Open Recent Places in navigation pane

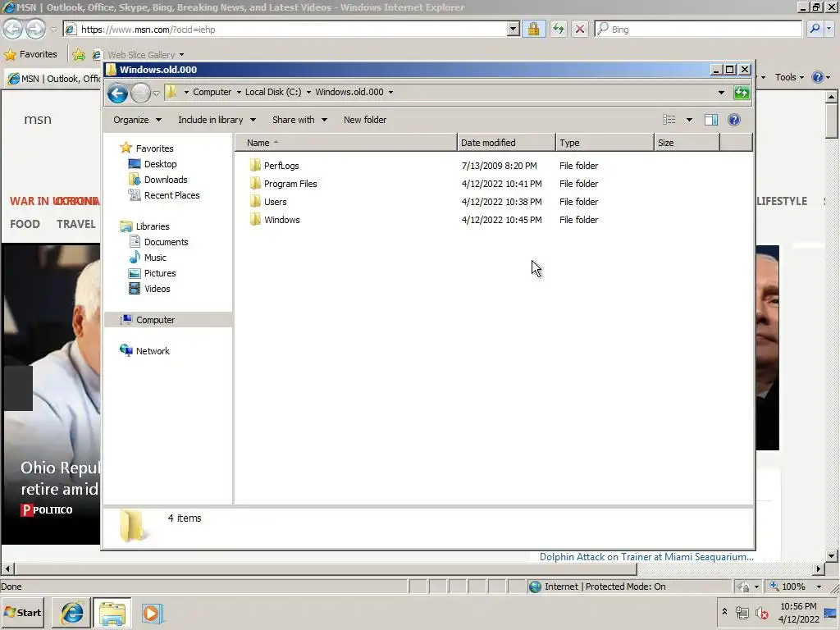pos(171,195)
